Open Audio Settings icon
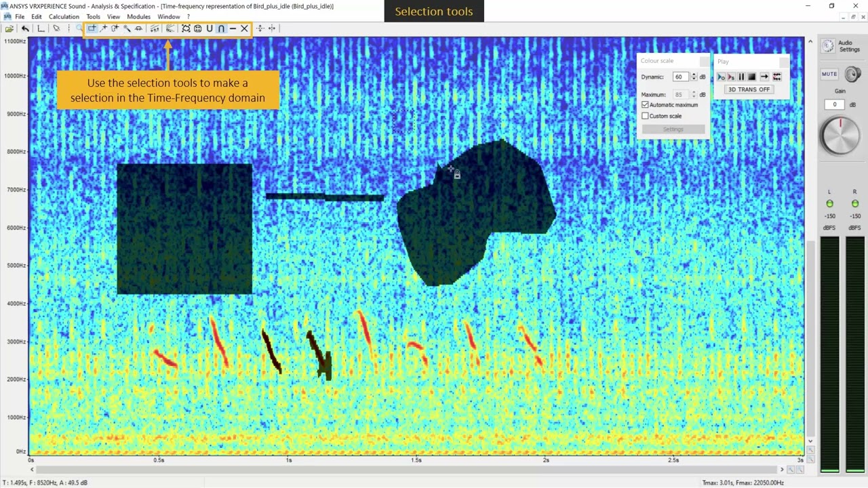Screen dimensions: 868x488 point(828,46)
